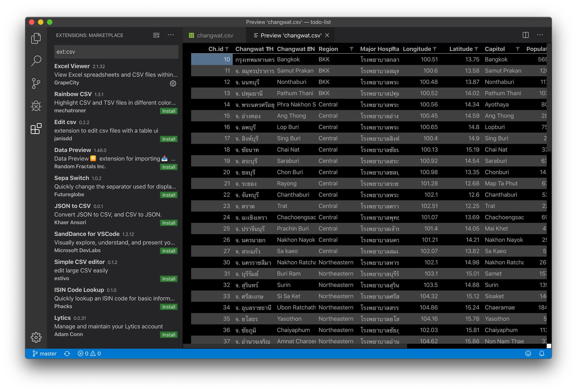Open filter for Ch.id column
This screenshot has width=577, height=392.
click(x=227, y=49)
